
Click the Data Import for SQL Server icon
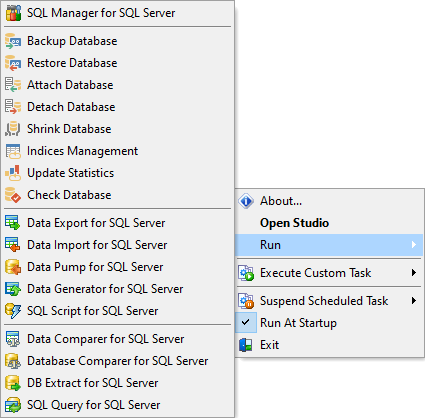point(13,245)
